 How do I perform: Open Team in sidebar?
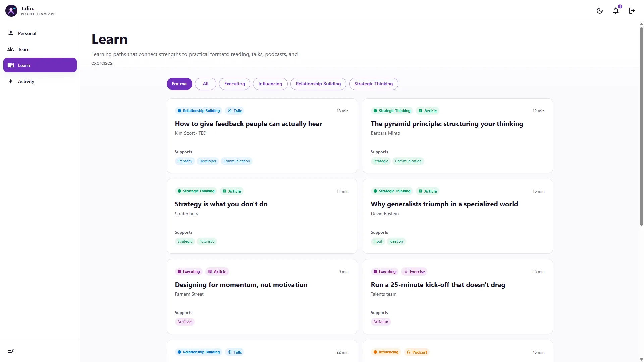[40, 49]
